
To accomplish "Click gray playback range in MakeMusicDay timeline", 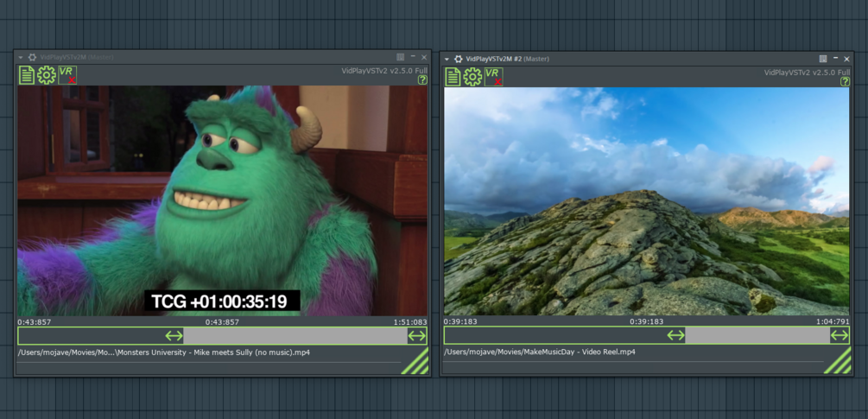I will tap(757, 335).
